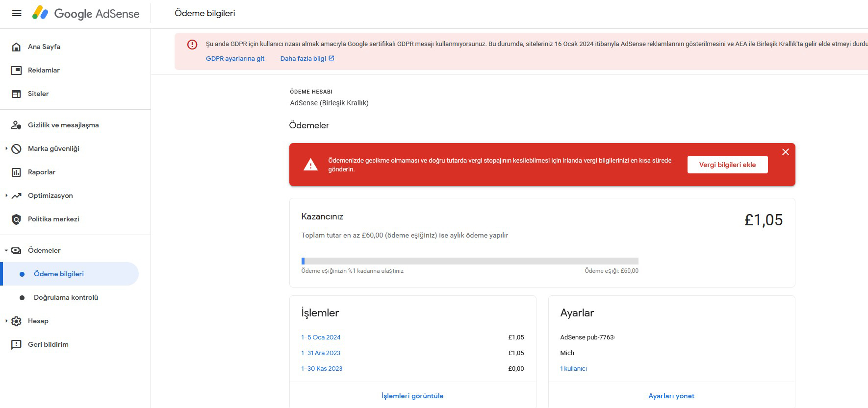Click the Marka güvenliği blocked icon
Viewport: 868px width, 408px height.
click(x=16, y=149)
